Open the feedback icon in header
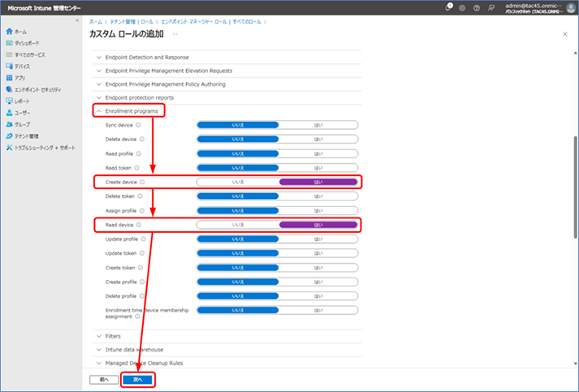Screen dimensions: 579x392 coord(490,8)
